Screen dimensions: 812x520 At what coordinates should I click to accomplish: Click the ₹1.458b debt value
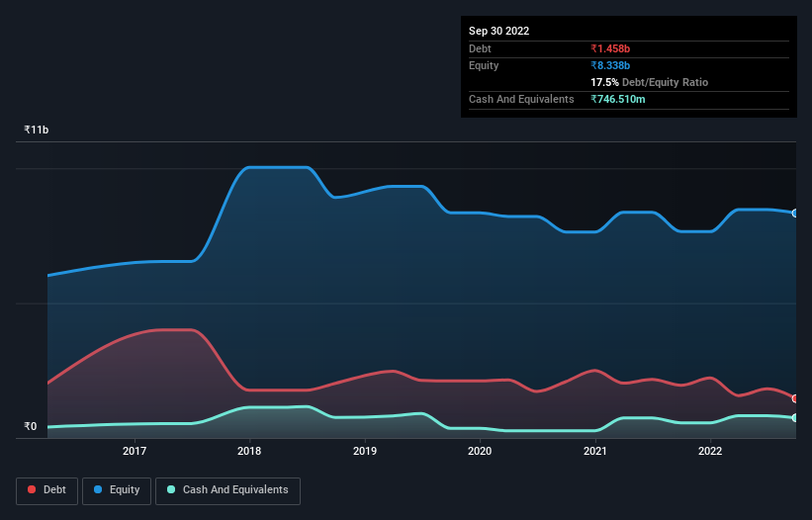[610, 48]
